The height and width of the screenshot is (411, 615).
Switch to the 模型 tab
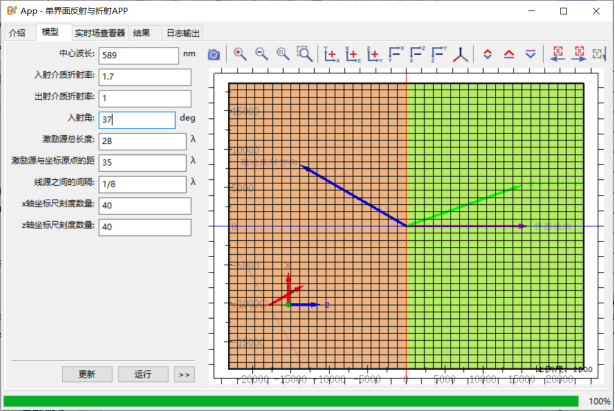click(x=51, y=32)
